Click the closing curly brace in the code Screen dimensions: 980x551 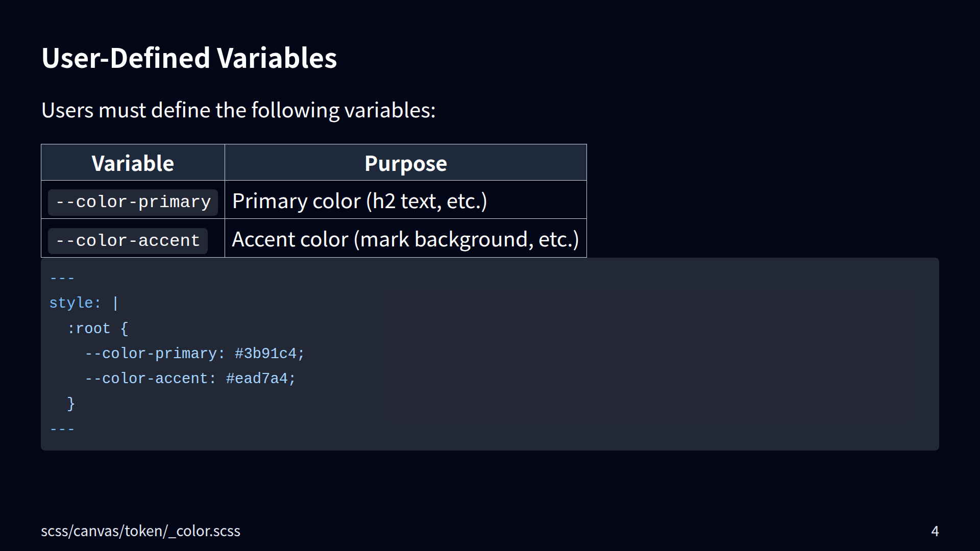click(x=71, y=404)
